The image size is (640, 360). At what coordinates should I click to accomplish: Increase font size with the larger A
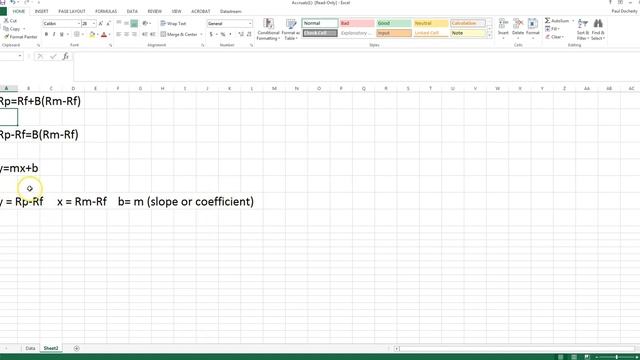point(100,24)
